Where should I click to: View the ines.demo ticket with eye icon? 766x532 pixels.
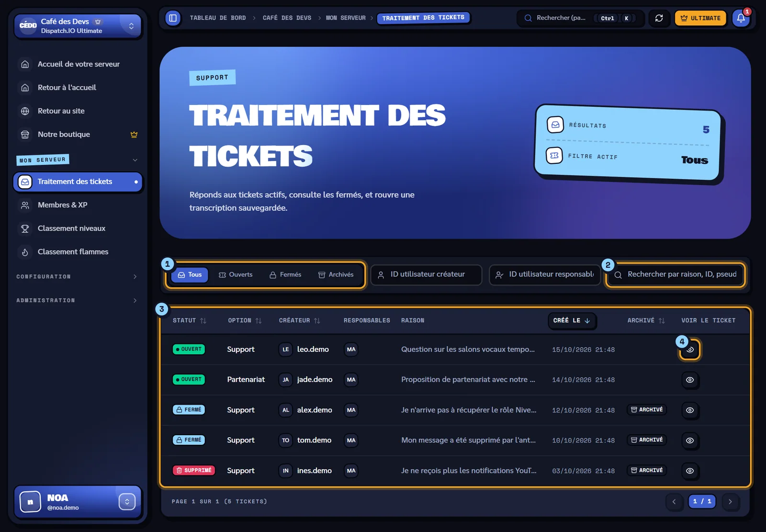690,471
